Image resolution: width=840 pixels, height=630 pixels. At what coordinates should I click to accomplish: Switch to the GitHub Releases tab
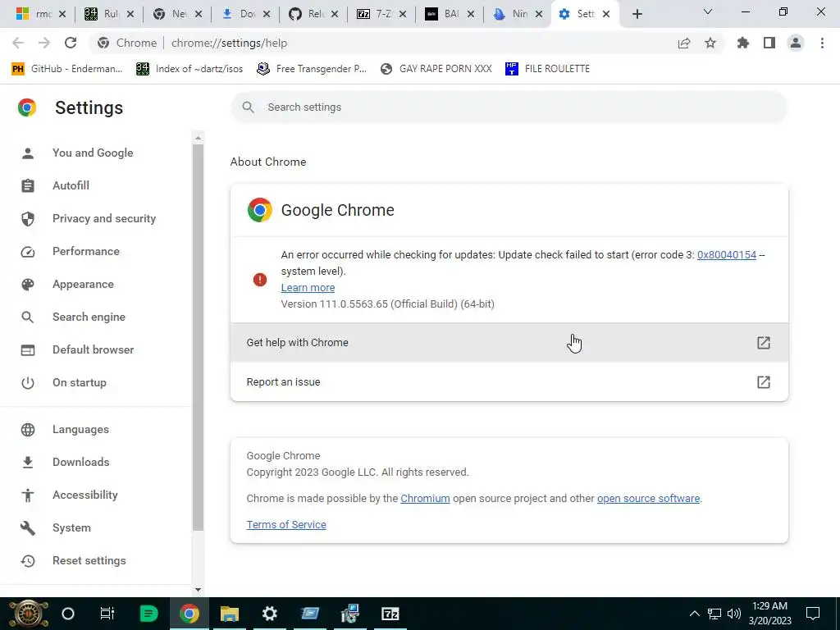click(313, 14)
